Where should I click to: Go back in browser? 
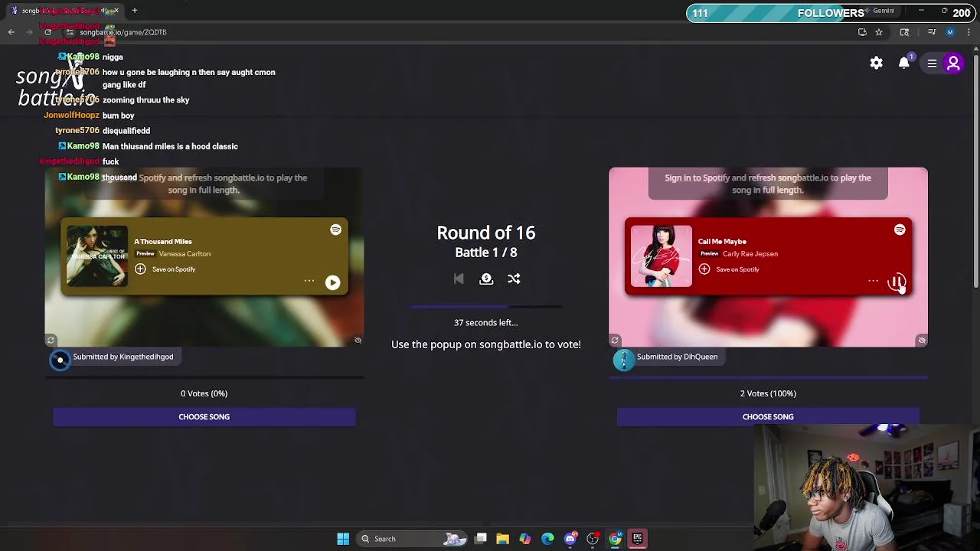coord(11,32)
